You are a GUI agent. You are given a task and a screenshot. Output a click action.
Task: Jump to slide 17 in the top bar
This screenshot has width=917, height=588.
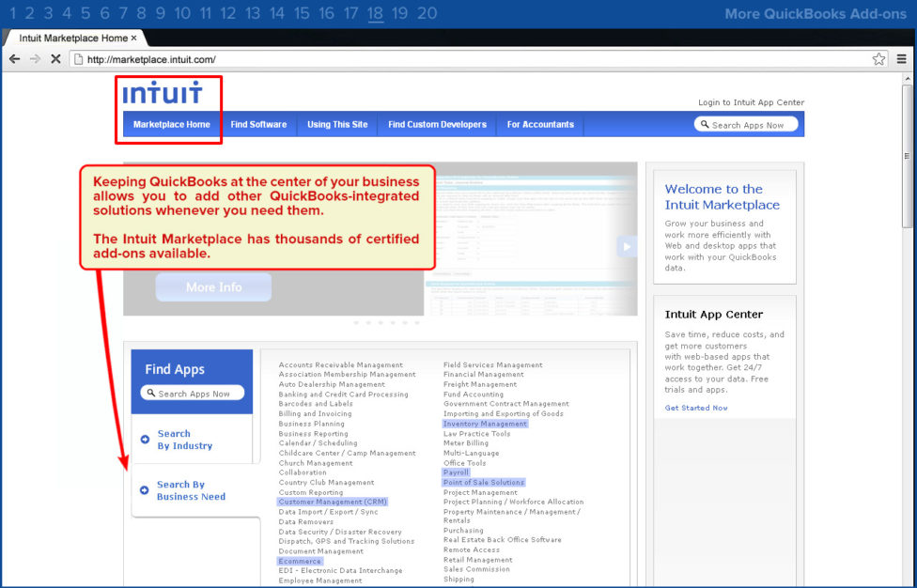(x=350, y=13)
